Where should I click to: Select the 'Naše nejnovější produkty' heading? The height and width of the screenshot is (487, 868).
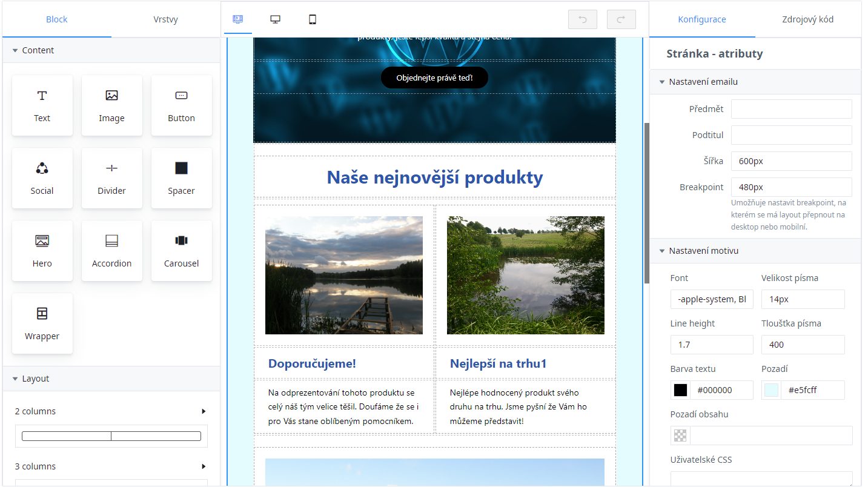434,177
